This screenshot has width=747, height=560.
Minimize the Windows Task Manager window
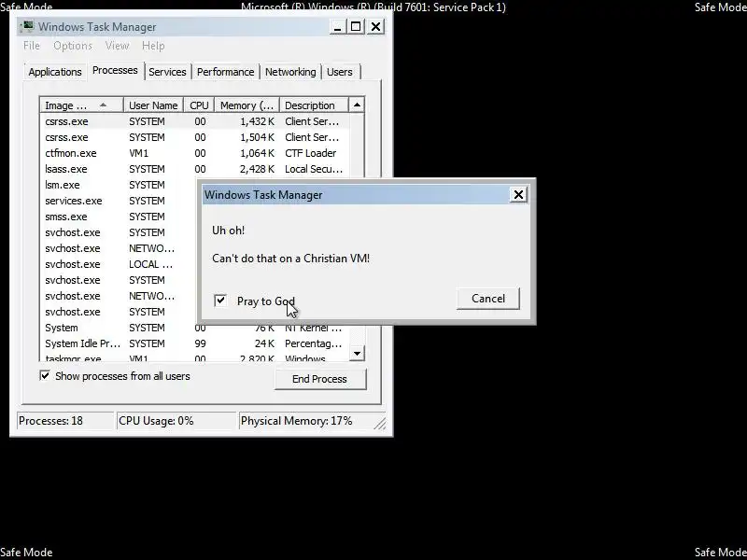point(337,27)
